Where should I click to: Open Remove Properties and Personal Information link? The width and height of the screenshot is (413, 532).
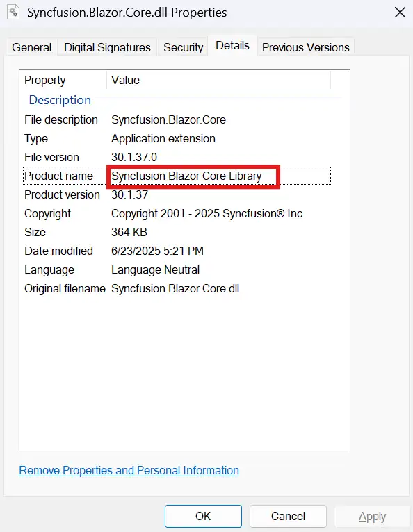tap(129, 470)
